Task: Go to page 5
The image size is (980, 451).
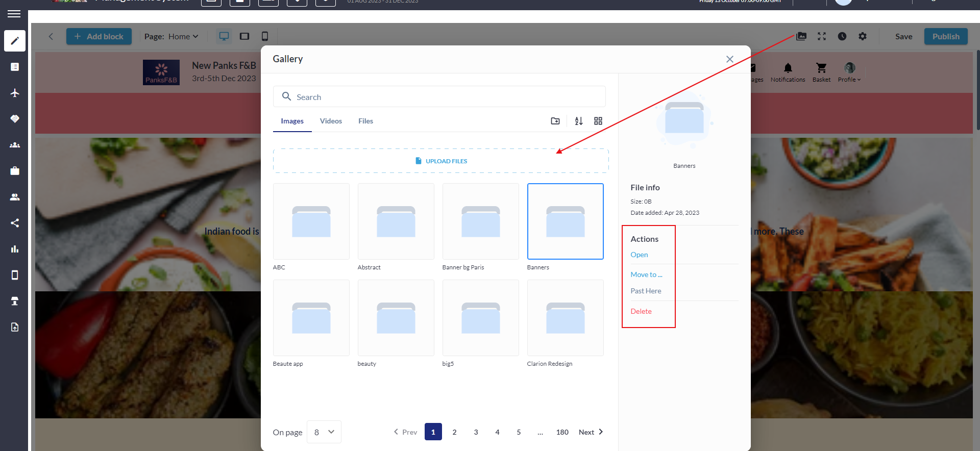Action: tap(519, 432)
